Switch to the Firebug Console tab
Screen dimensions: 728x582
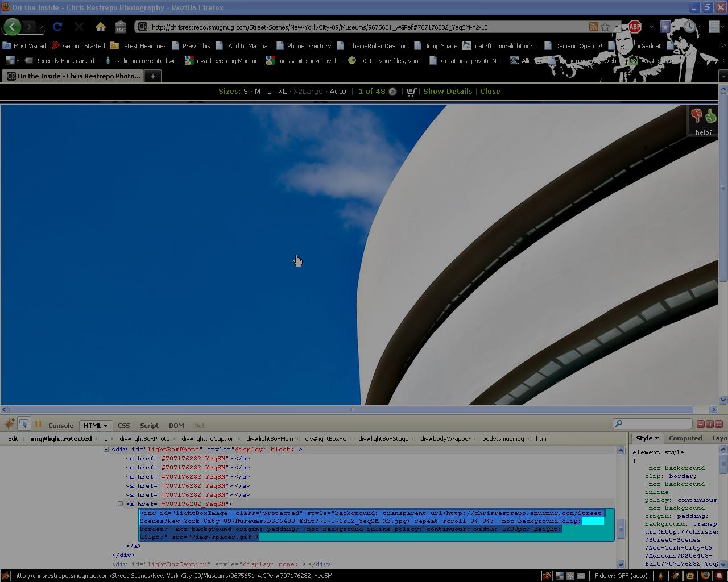tap(61, 426)
